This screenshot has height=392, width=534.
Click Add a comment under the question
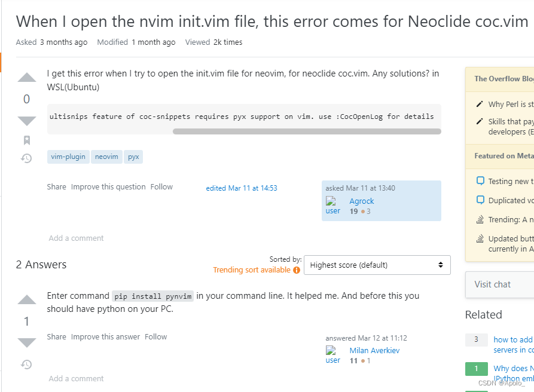click(76, 238)
